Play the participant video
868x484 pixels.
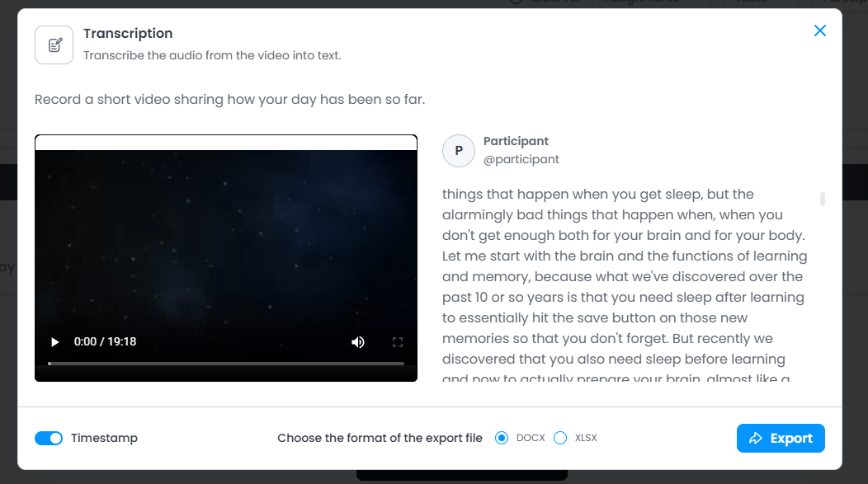tap(54, 342)
